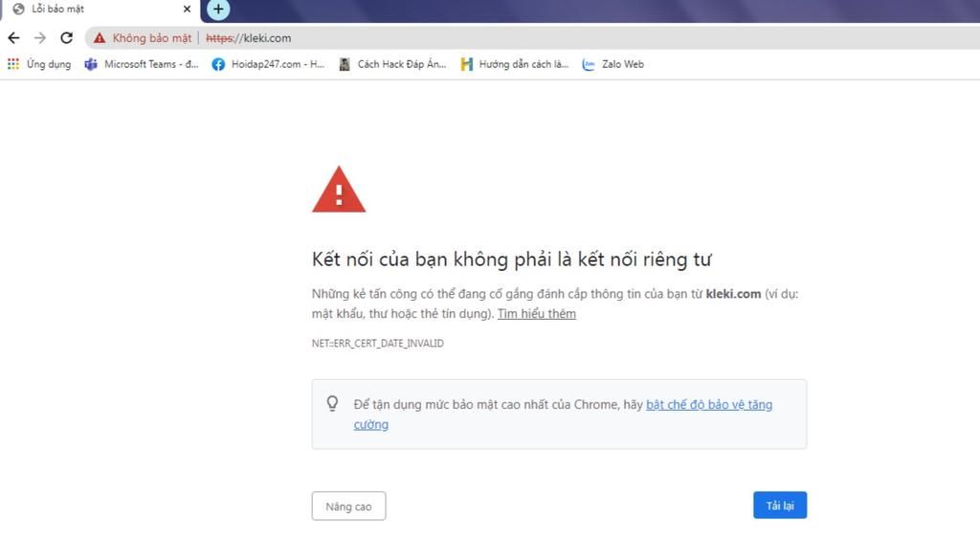Reload the page with the refresh icon
Viewport: 980px width, 542px height.
[x=66, y=38]
